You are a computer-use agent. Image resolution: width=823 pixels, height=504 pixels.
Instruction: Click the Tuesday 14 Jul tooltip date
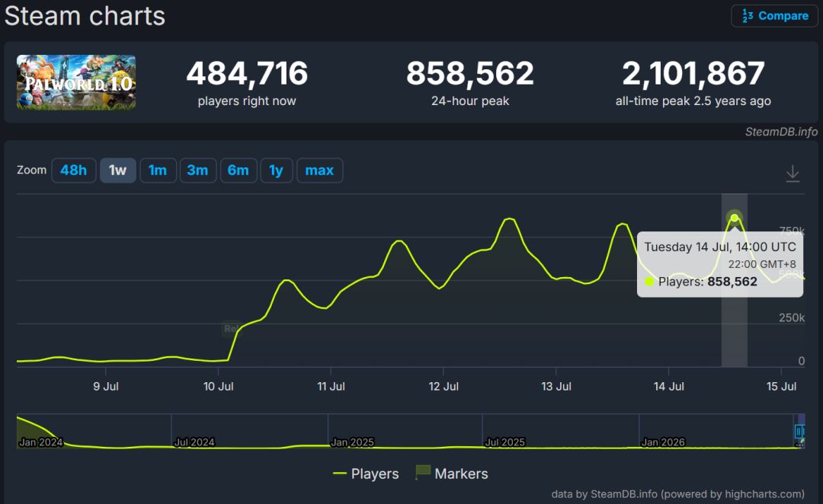[x=720, y=247]
